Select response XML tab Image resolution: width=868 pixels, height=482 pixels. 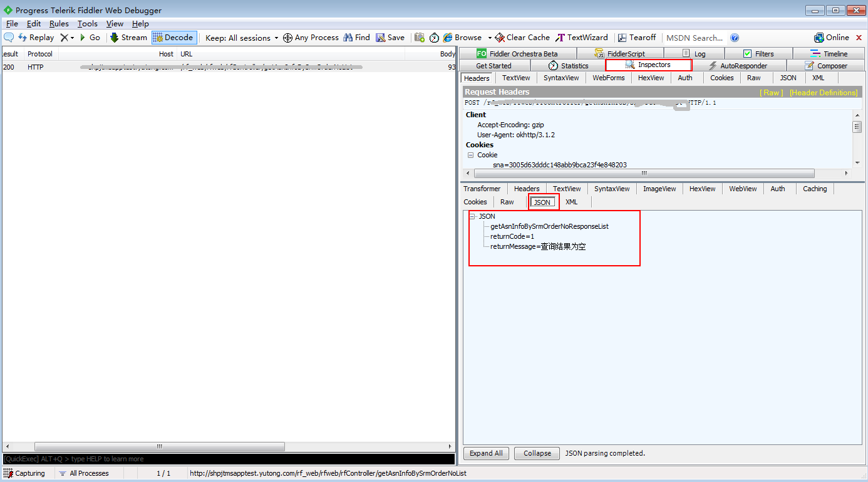click(572, 202)
